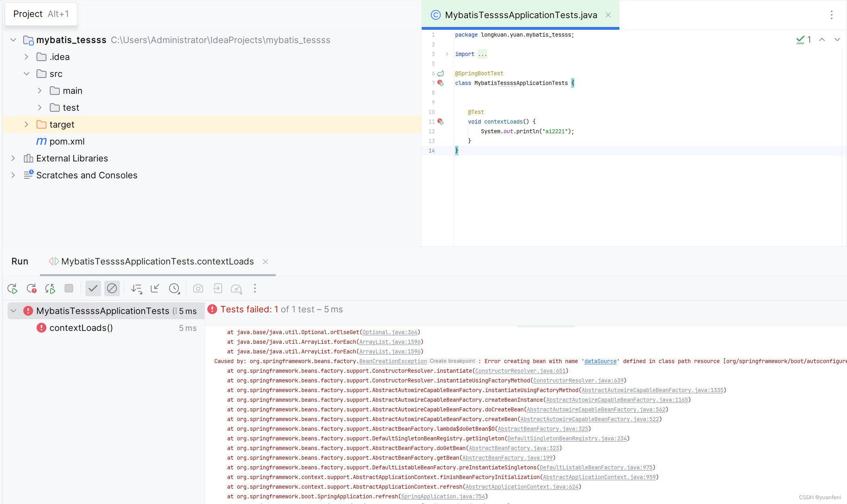The height and width of the screenshot is (504, 847).
Task: Open the Project tool window menu
Action: click(x=41, y=14)
